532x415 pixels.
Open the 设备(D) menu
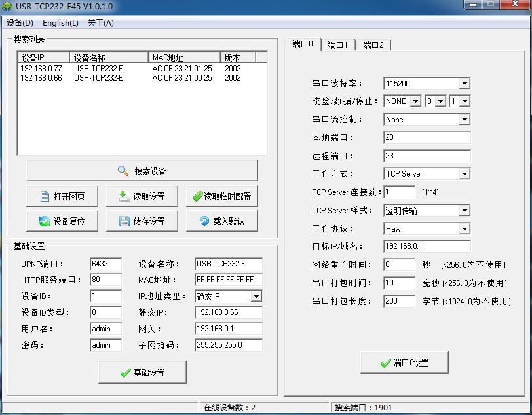tap(20, 23)
